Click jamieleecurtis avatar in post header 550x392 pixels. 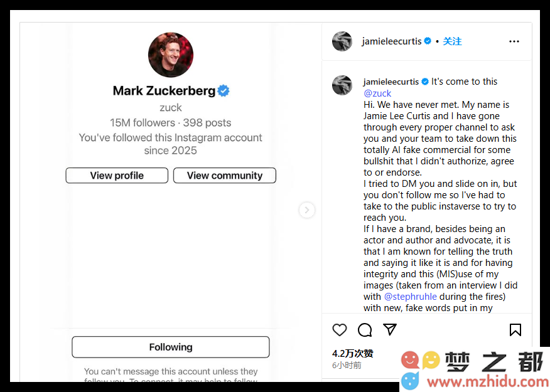[x=342, y=41]
